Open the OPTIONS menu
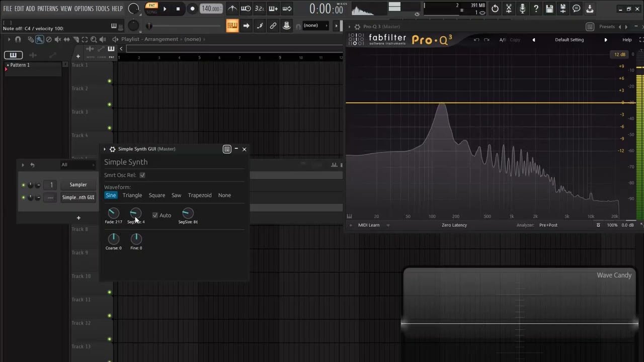This screenshot has width=644, height=362. tap(84, 9)
